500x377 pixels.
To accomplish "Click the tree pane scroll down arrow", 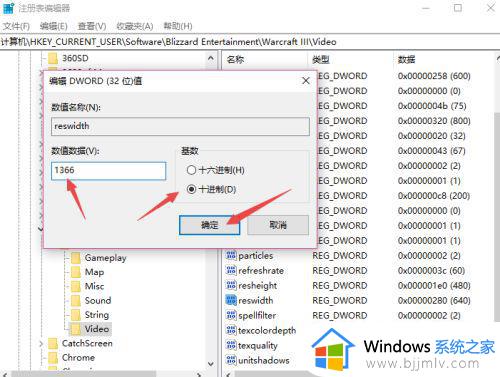I will point(211,364).
